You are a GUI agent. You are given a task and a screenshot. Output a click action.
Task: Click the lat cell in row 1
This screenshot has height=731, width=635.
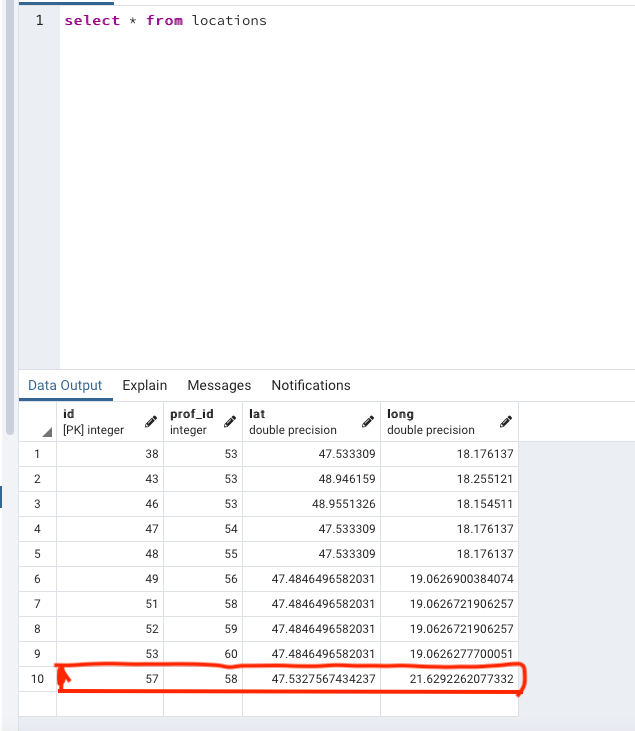[x=311, y=454]
